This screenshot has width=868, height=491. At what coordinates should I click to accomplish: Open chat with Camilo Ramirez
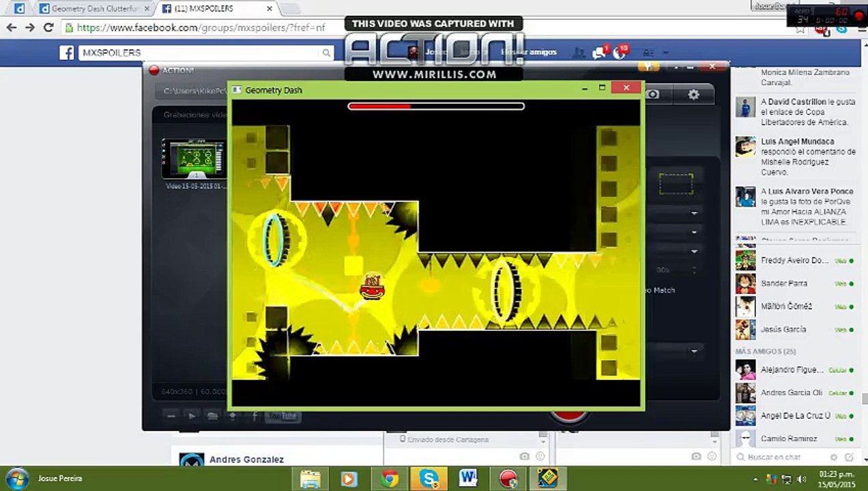(794, 438)
